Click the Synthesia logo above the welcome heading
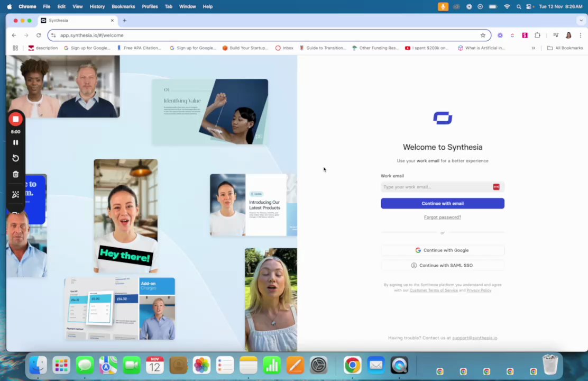This screenshot has height=381, width=588. 443,118
